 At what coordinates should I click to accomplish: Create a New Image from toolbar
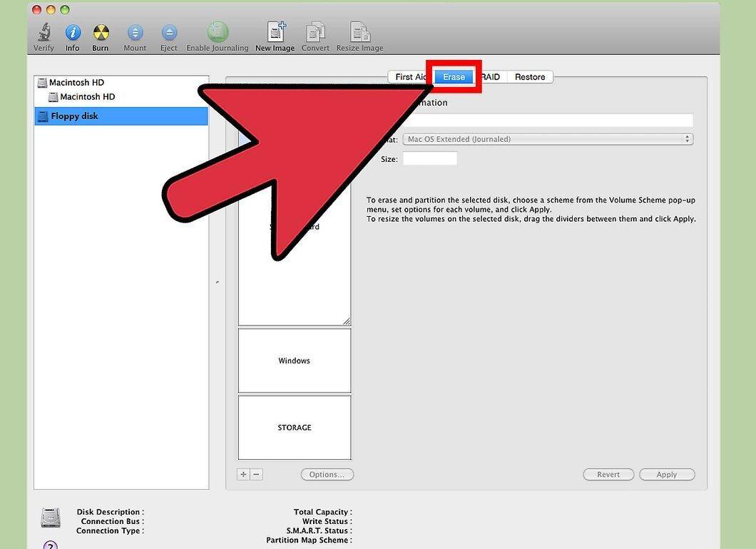(276, 32)
